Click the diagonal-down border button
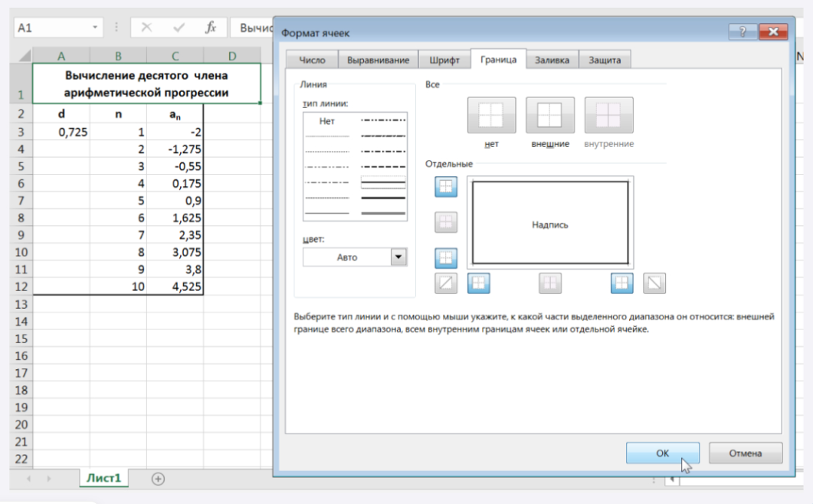Image resolution: width=813 pixels, height=504 pixels. 654,283
